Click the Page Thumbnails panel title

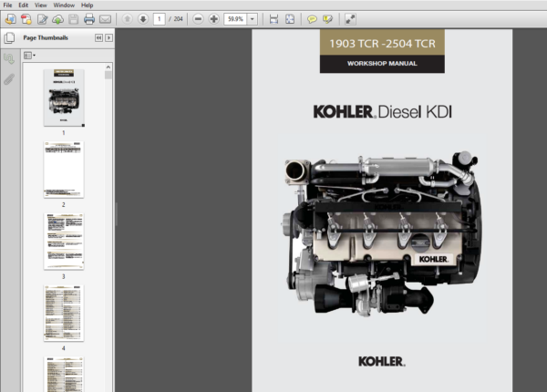[46, 37]
